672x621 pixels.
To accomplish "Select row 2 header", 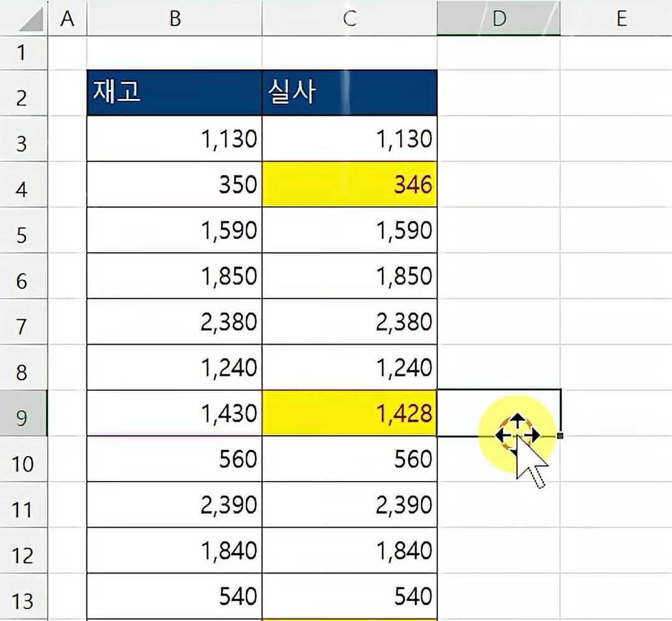I will [x=24, y=93].
